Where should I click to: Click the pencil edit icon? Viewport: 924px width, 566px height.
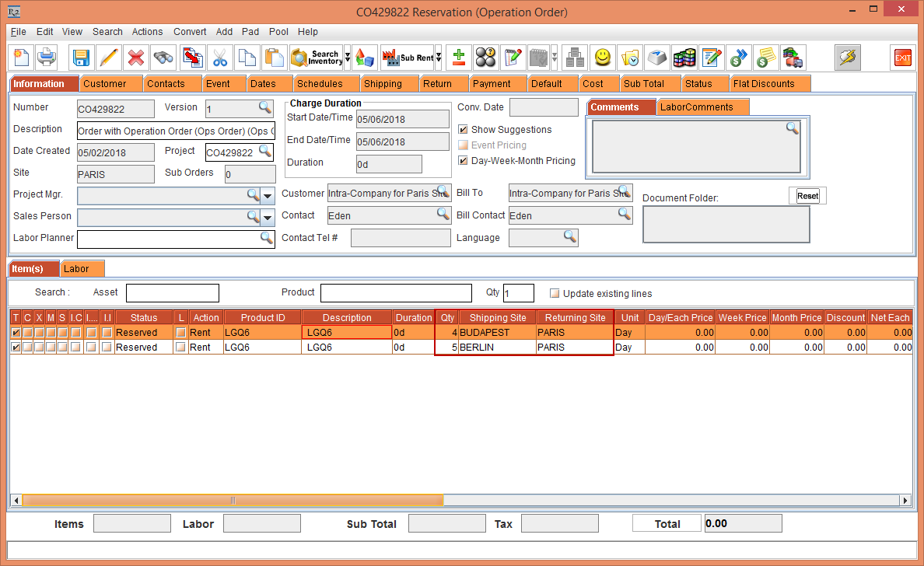(109, 58)
